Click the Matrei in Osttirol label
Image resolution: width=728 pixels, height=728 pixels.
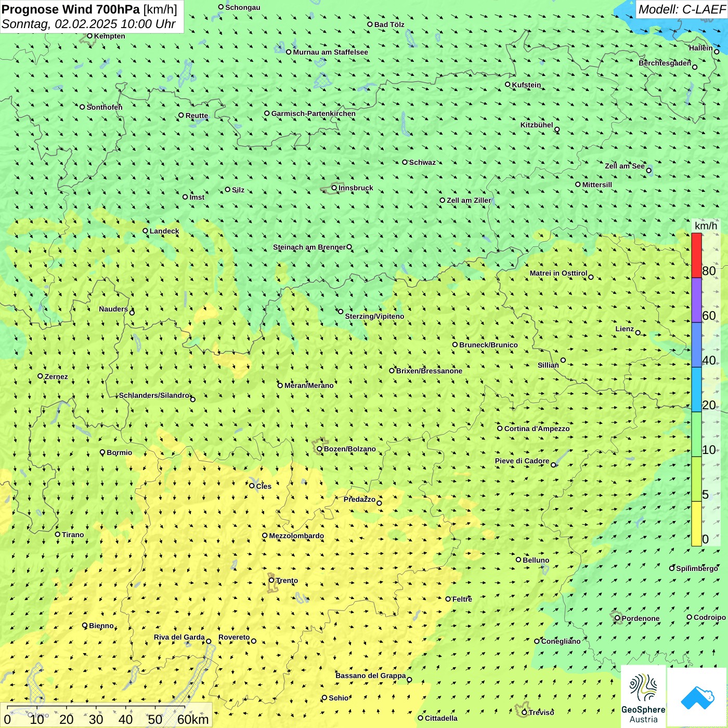pos(558,273)
